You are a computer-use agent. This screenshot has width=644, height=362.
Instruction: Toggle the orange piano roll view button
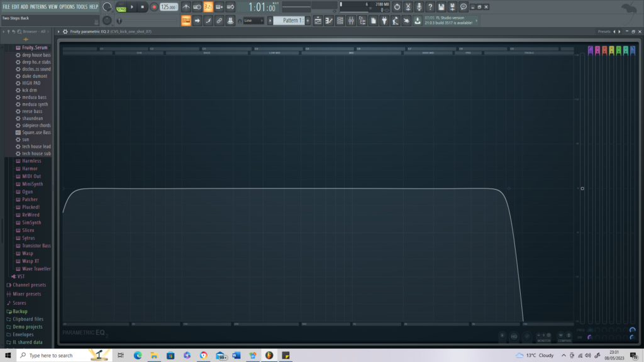[x=186, y=21]
